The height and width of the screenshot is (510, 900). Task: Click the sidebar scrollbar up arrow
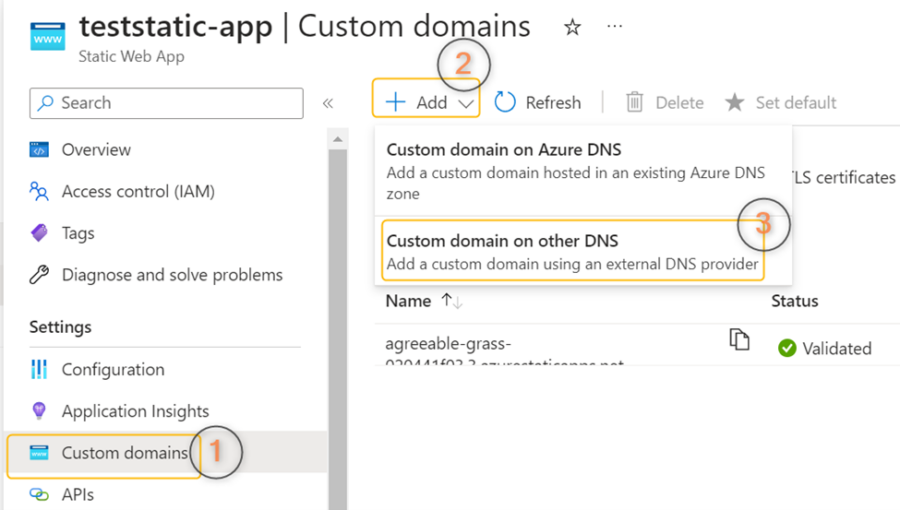pyautogui.click(x=338, y=139)
